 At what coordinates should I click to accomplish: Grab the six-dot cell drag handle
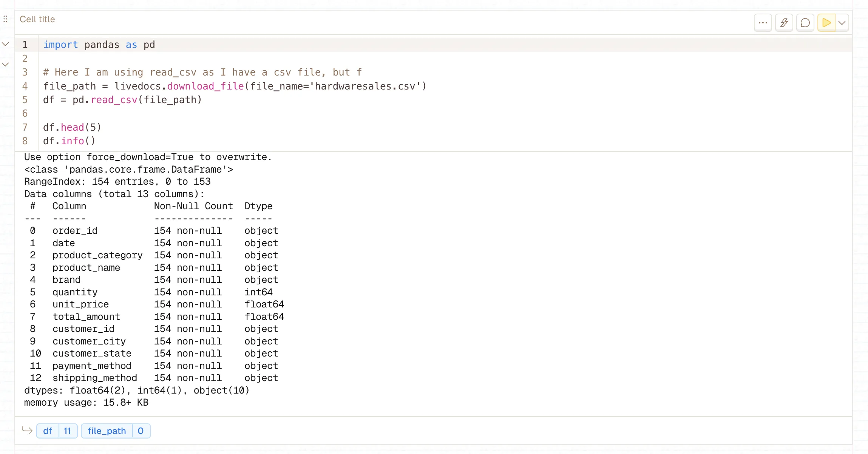5,19
